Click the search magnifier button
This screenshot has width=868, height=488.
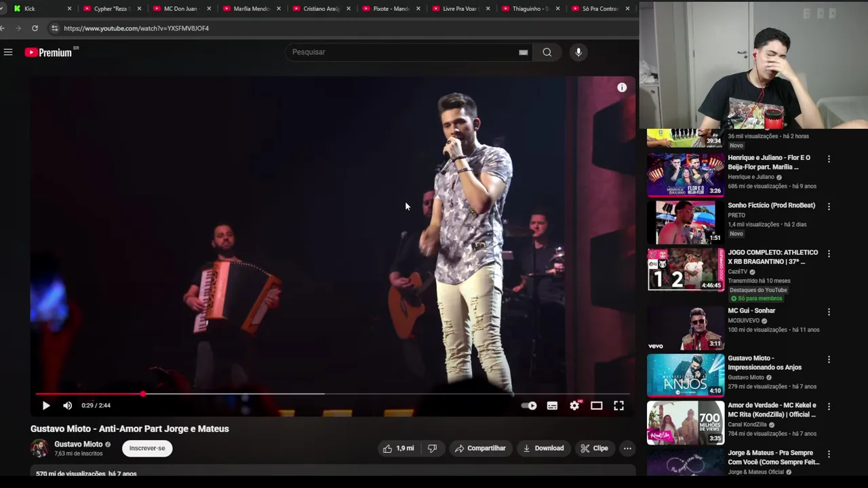point(547,52)
